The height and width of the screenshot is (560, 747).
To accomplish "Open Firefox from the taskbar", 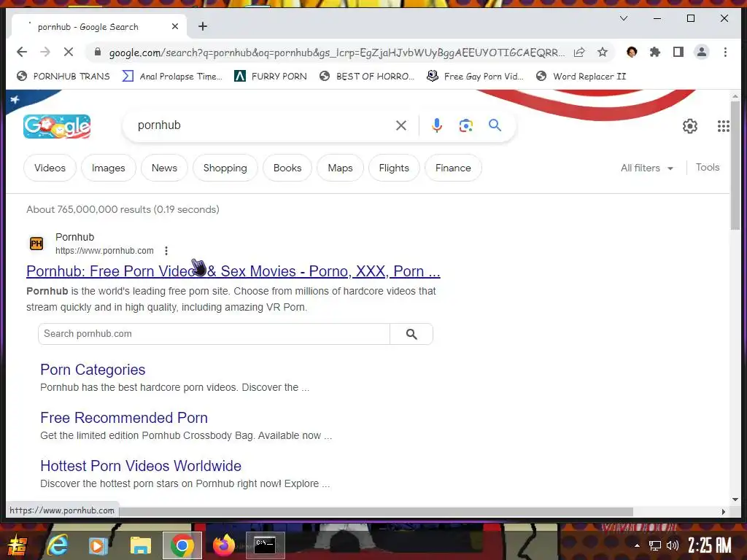I will point(223,545).
